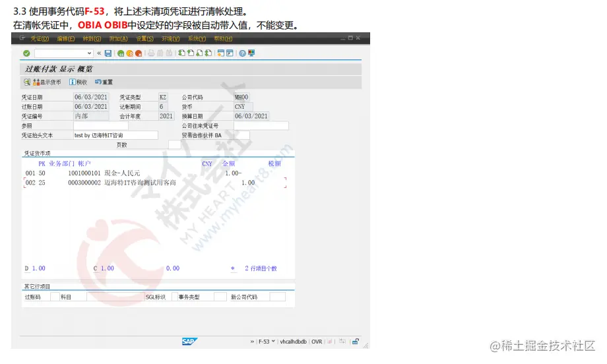Click the 过账码 input field
The width and height of the screenshot is (607, 364).
point(55,297)
